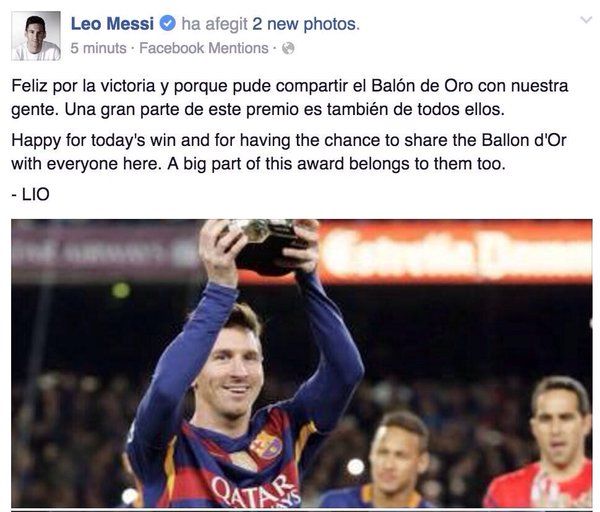Click the 'ha afegit' text in the post header
Image resolution: width=600 pixels, height=512 pixels.
point(214,24)
